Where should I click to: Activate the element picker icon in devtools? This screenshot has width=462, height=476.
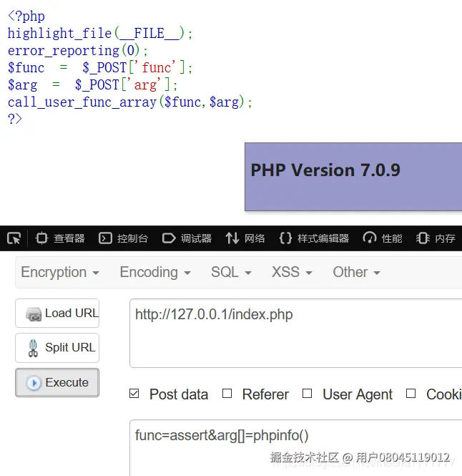pos(14,238)
